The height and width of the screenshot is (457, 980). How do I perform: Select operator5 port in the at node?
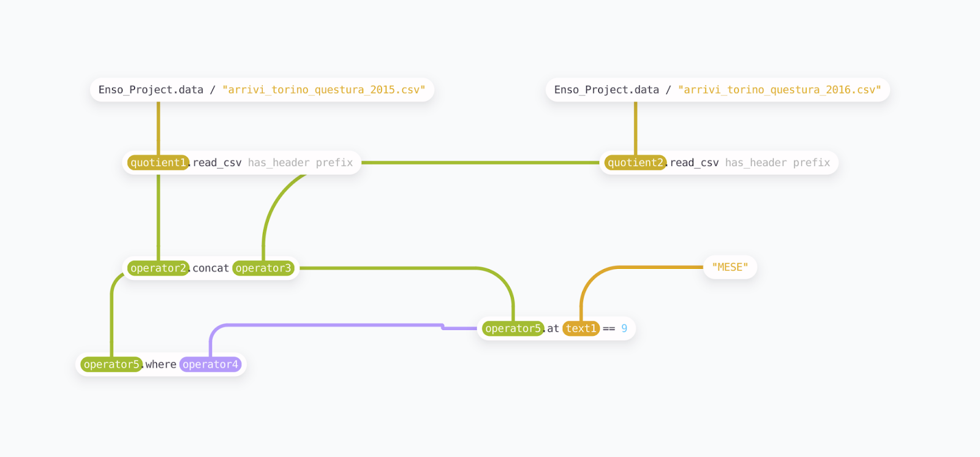513,329
